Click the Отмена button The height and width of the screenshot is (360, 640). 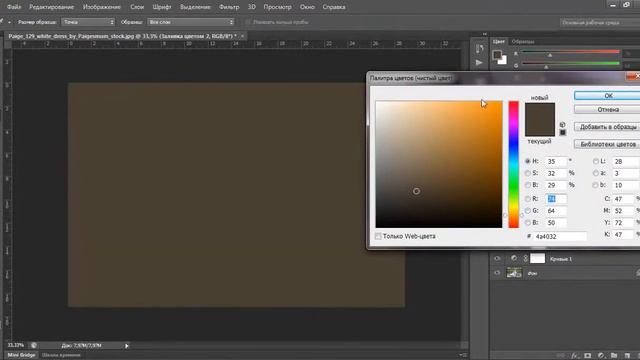click(608, 109)
